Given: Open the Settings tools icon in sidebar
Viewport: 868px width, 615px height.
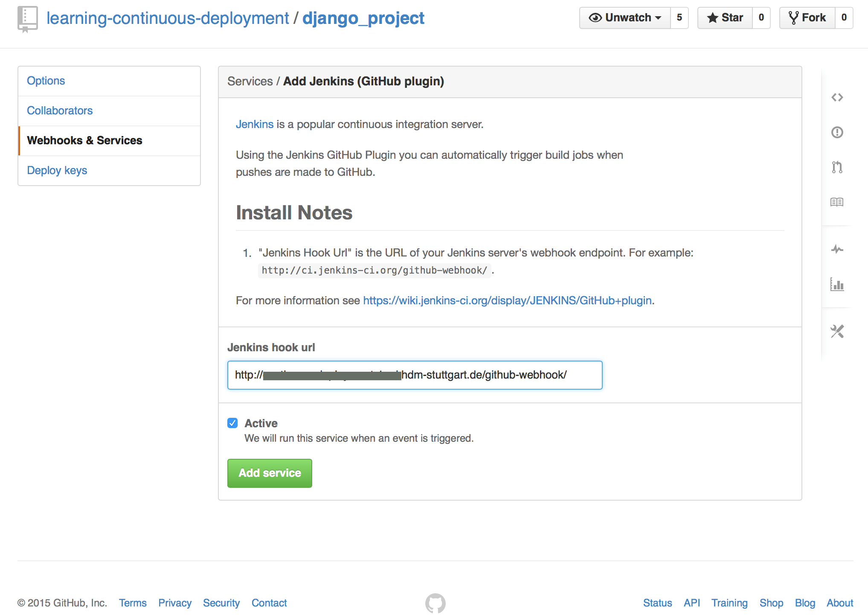Looking at the screenshot, I should pyautogui.click(x=837, y=331).
